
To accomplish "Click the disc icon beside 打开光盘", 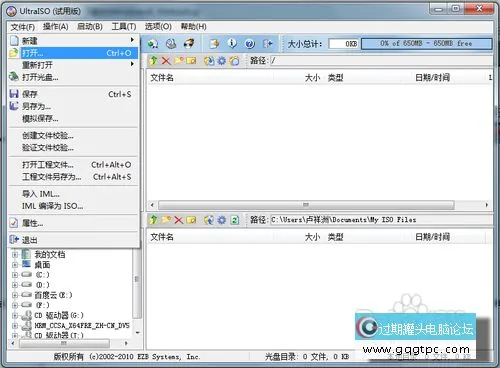I will coord(14,77).
